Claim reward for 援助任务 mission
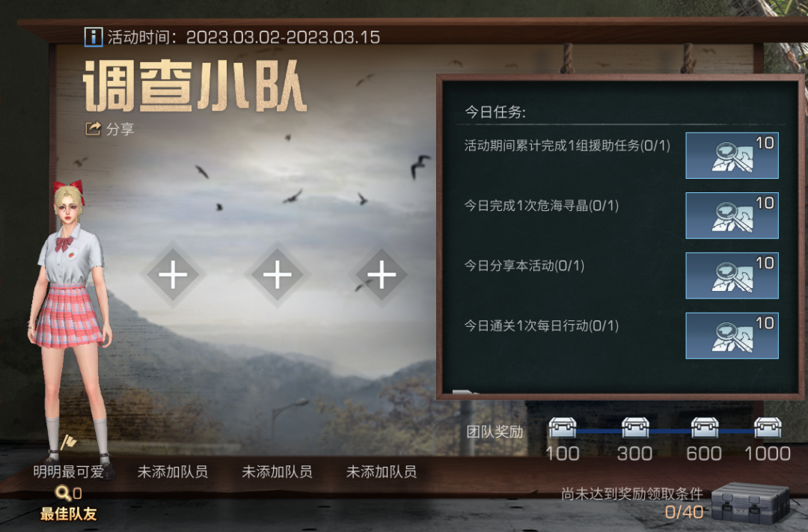 [732, 156]
